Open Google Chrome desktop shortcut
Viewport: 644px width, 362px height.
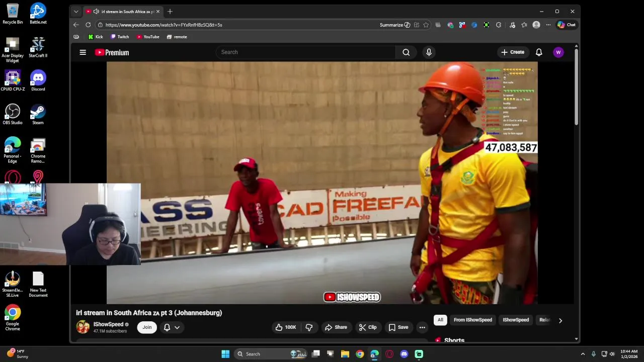point(13,318)
